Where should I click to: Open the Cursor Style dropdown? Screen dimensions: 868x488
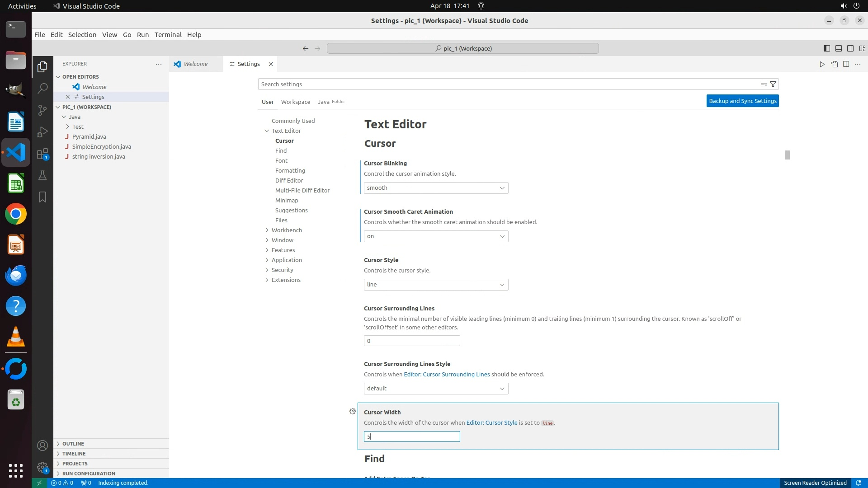pyautogui.click(x=436, y=285)
